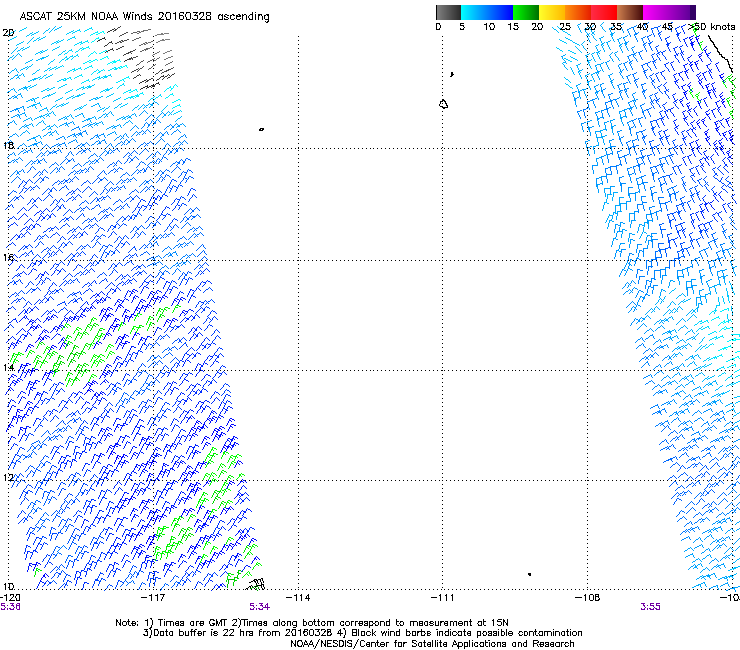This screenshot has height=650, width=740.
Task: Click the black wind barbs above the 5:34 label
Action: [255, 584]
